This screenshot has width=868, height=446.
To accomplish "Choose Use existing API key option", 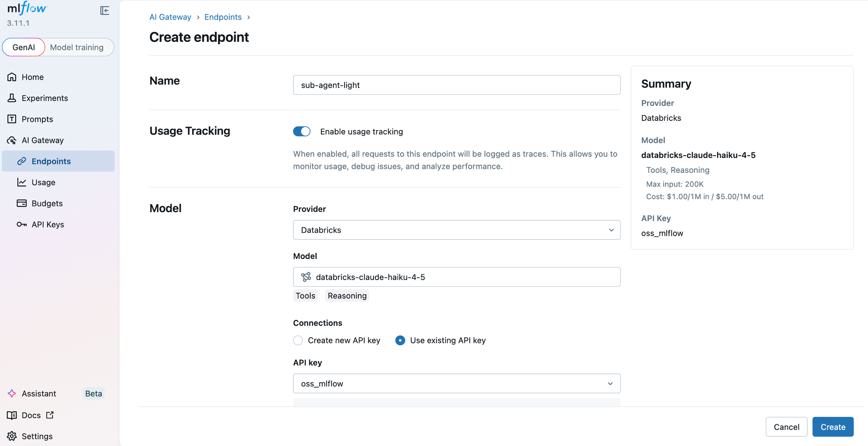I will click(x=400, y=340).
